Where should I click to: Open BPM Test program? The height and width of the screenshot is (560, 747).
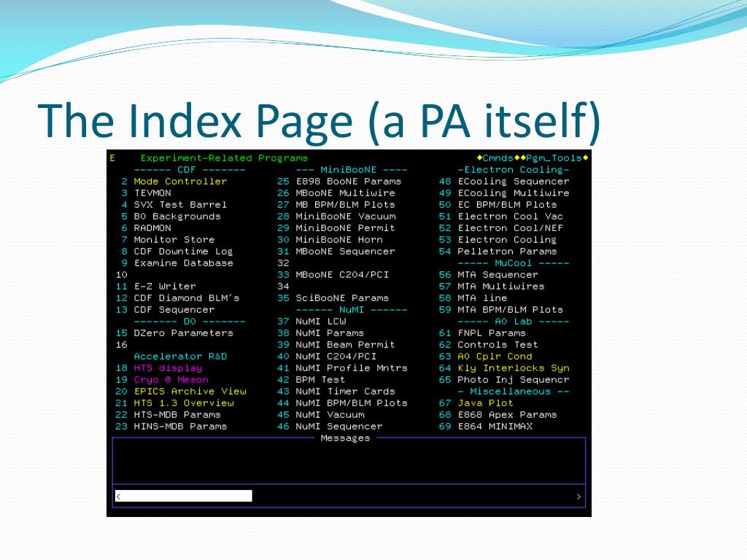click(x=321, y=379)
